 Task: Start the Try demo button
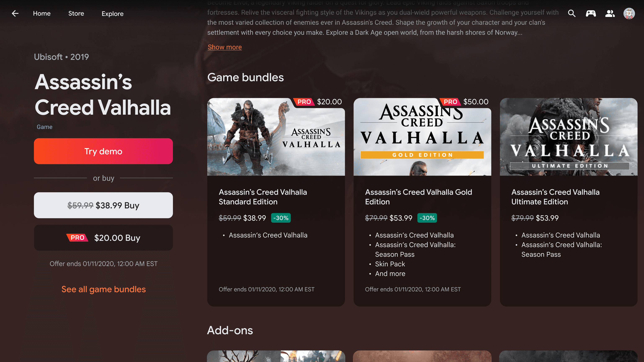point(103,151)
